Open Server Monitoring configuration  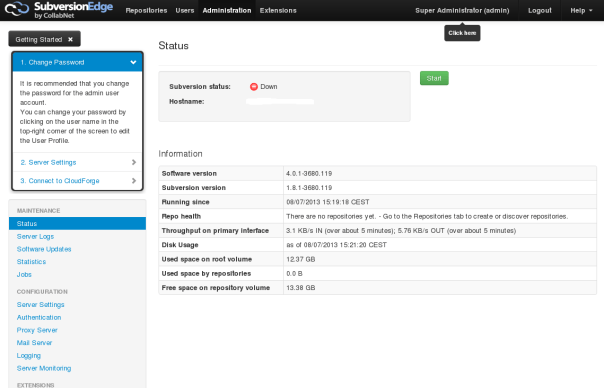pyautogui.click(x=44, y=368)
